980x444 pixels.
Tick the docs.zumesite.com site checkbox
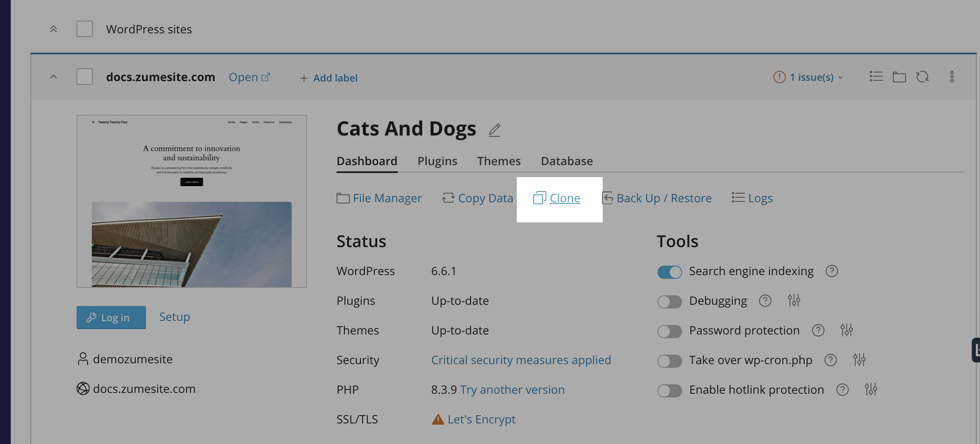pos(85,77)
